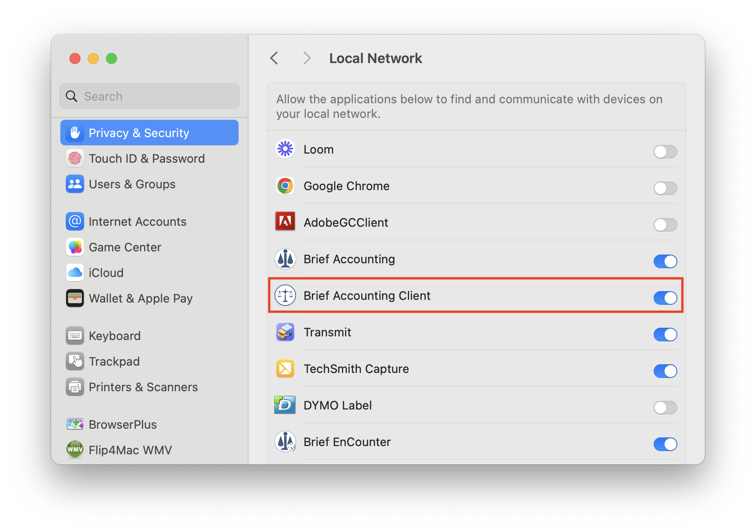756x532 pixels.
Task: Click the Local Network page title
Action: pos(376,58)
